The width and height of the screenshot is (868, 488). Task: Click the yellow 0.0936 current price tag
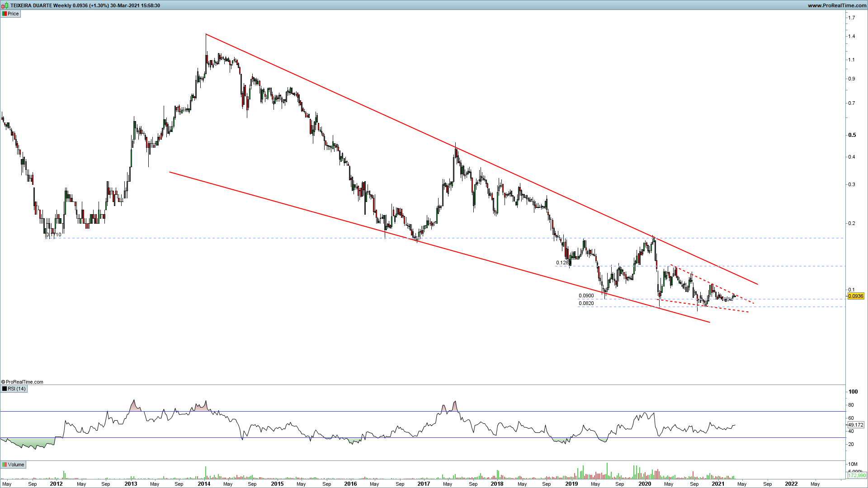(x=855, y=296)
